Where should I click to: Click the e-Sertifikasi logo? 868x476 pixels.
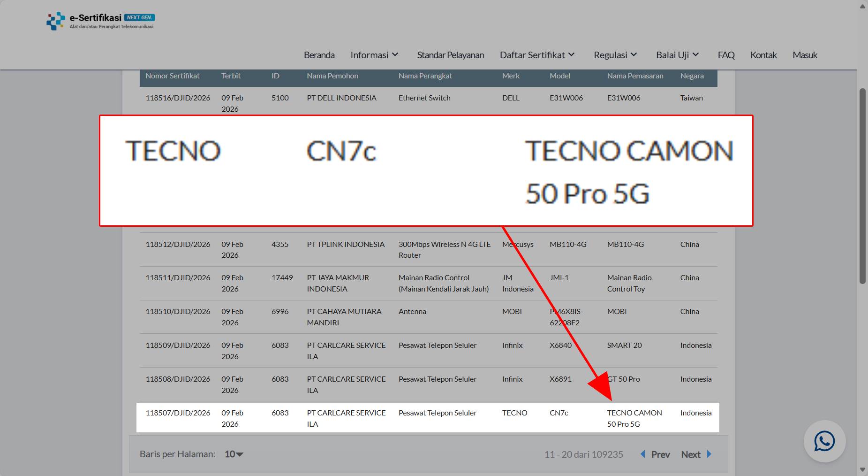[100, 21]
